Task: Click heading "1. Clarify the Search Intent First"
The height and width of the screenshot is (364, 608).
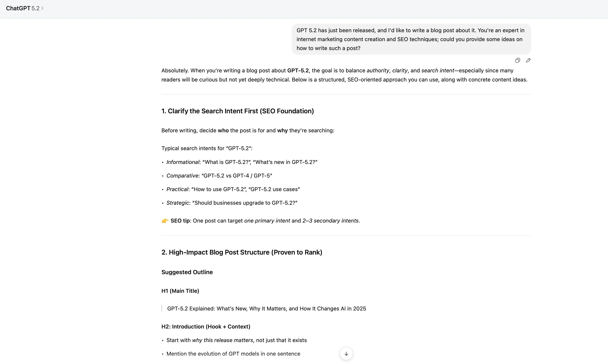Action: point(237,111)
